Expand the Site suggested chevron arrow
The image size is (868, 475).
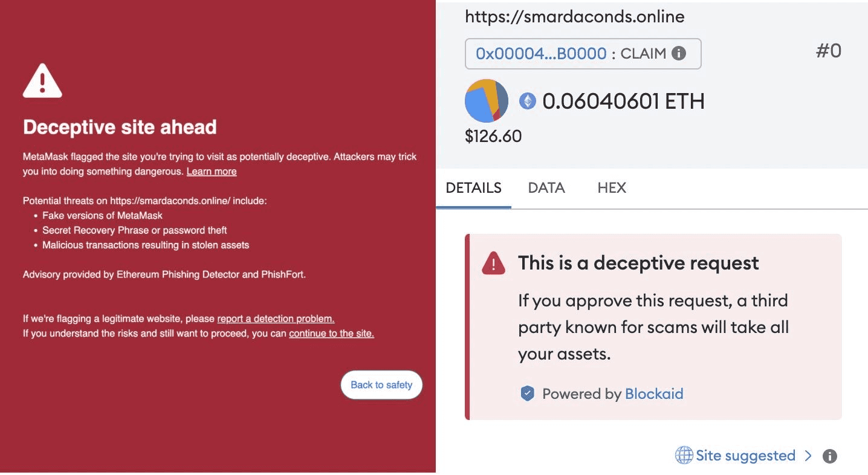[x=809, y=456]
